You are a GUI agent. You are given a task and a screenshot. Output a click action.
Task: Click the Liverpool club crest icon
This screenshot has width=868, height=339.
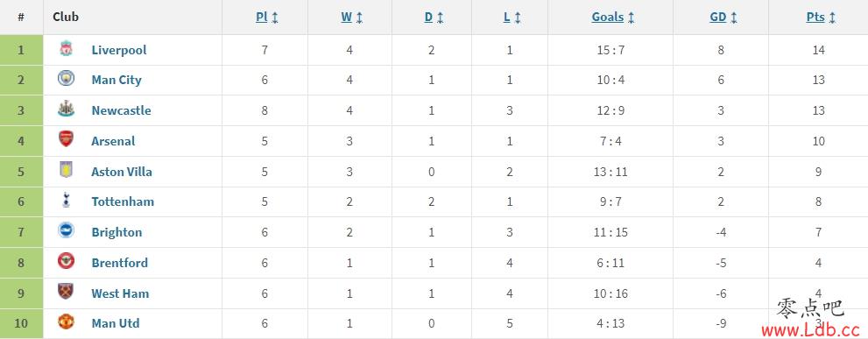click(66, 49)
